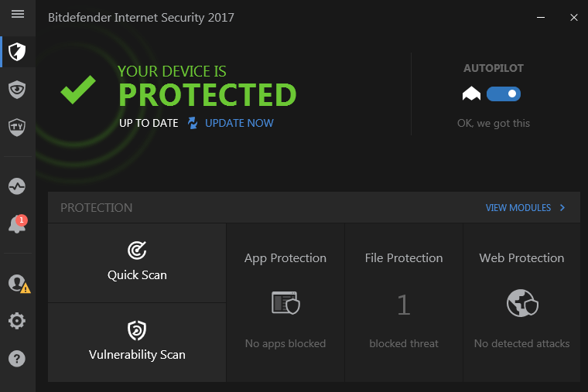Open the Privacy eye-shield sidebar icon

(17, 90)
